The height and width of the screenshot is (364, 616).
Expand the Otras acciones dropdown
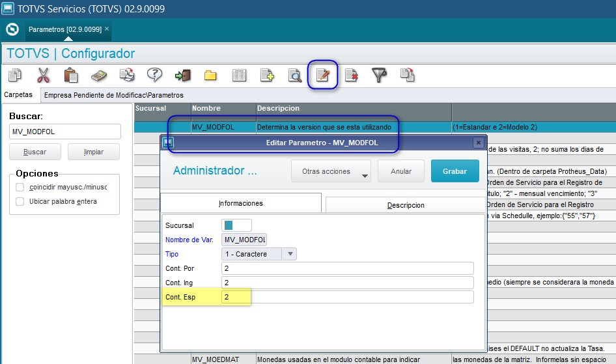point(331,171)
